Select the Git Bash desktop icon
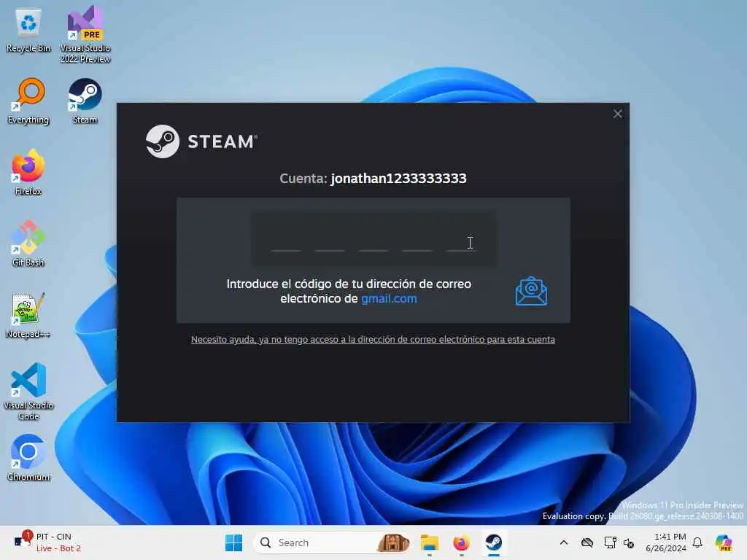Image resolution: width=747 pixels, height=560 pixels. [x=28, y=244]
